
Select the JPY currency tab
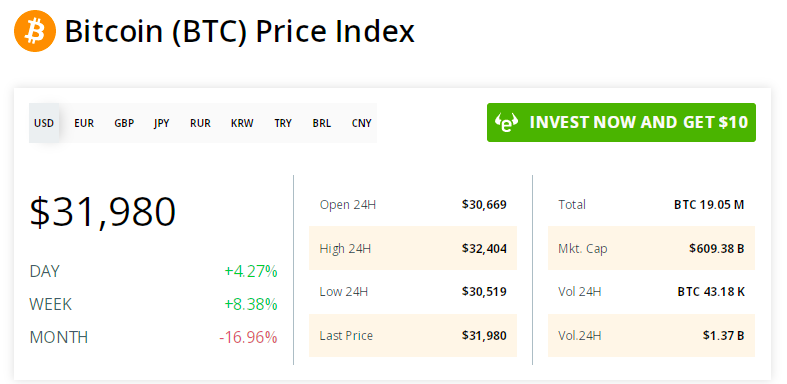tap(162, 123)
